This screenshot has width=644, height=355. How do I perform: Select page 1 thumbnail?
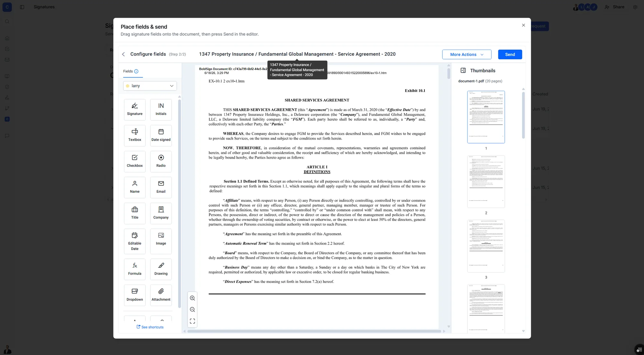point(486,117)
